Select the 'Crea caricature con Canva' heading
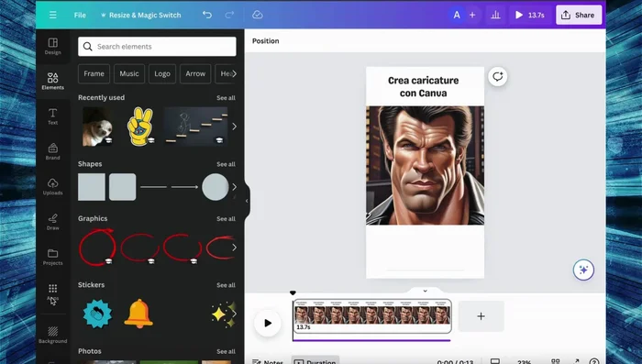This screenshot has width=642, height=364. pos(424,86)
